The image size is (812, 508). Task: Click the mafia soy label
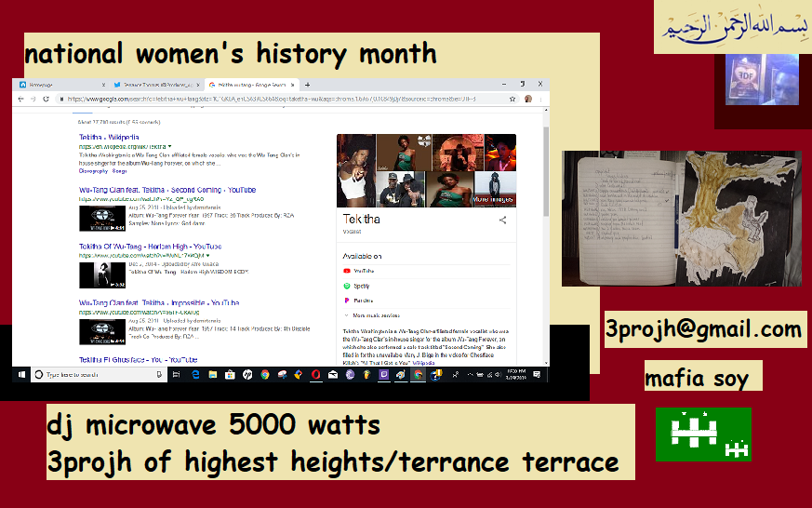[x=697, y=378]
